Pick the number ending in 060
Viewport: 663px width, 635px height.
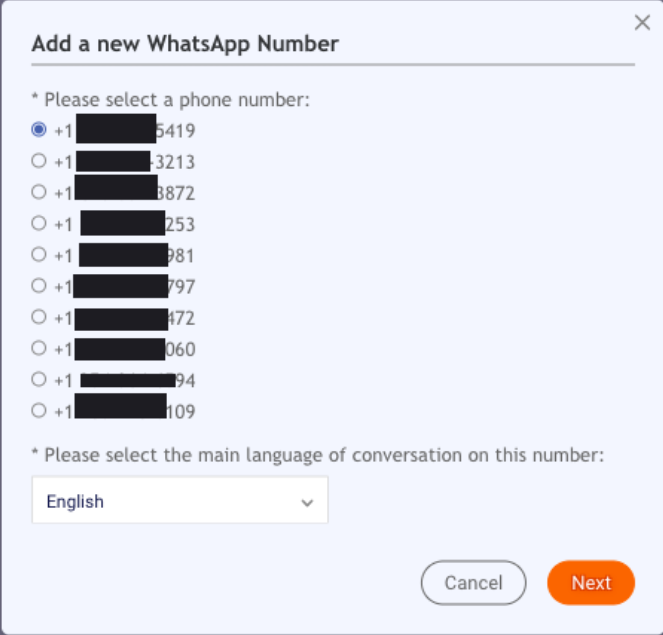point(39,348)
